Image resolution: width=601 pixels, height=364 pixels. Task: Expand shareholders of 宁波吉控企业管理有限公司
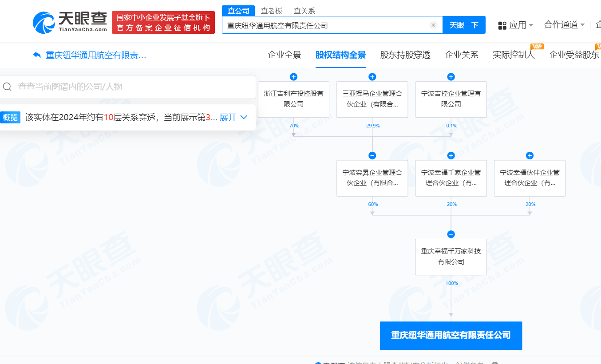click(451, 77)
